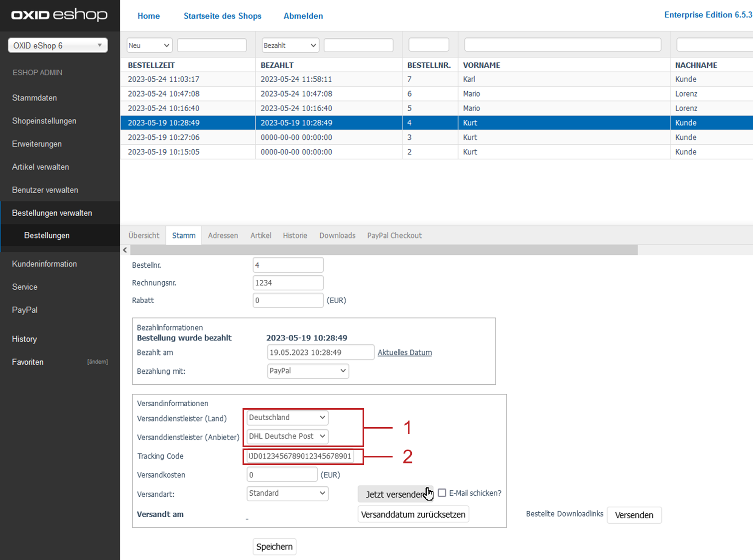Open Artikel verwalten in sidebar
753x560 pixels.
40,167
